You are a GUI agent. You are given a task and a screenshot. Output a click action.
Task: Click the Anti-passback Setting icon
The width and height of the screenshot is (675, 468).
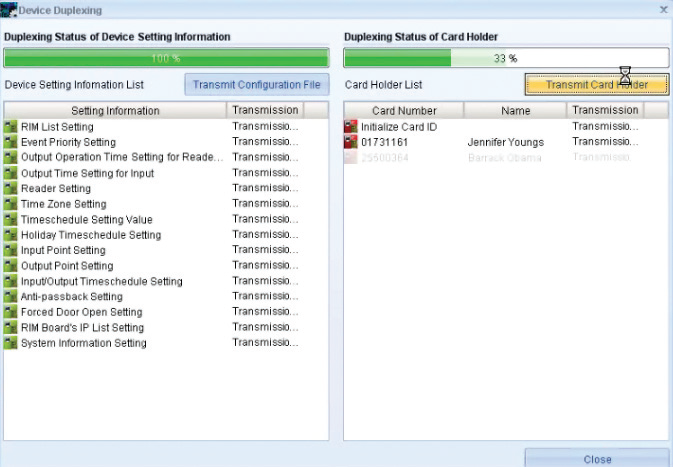point(11,297)
